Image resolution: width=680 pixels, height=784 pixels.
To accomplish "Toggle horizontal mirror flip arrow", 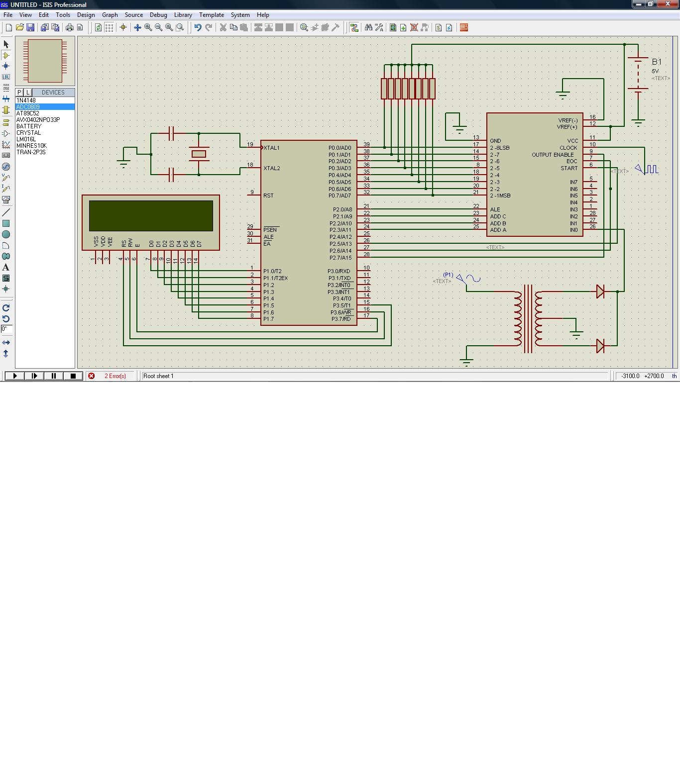I will pos(6,343).
